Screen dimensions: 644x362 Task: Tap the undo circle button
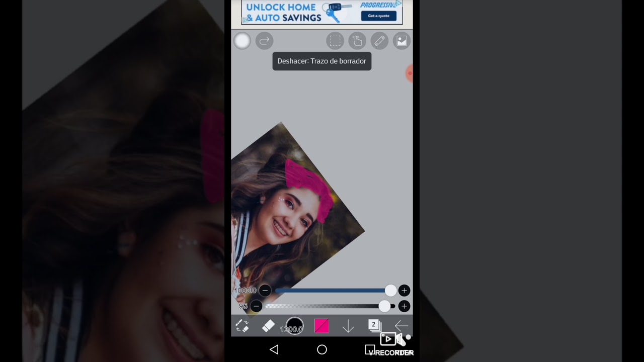(242, 41)
